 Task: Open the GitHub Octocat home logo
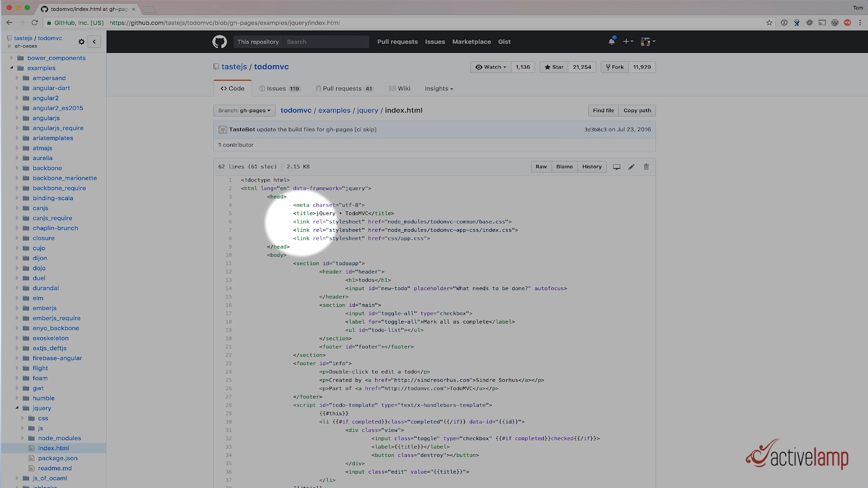coord(220,42)
